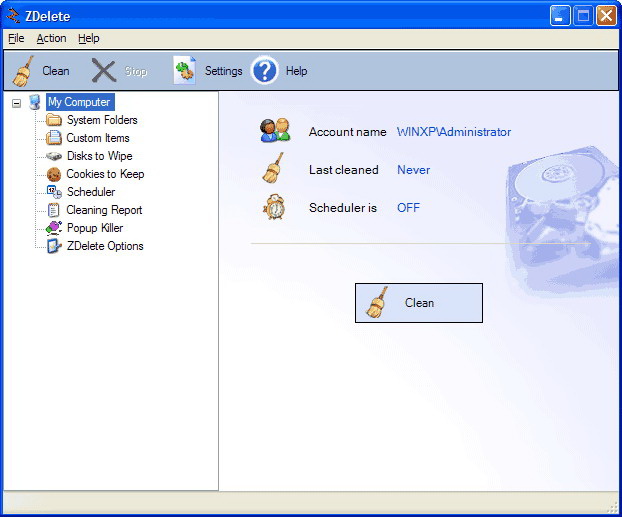
Task: Click the System Folders folder icon
Action: click(x=54, y=119)
